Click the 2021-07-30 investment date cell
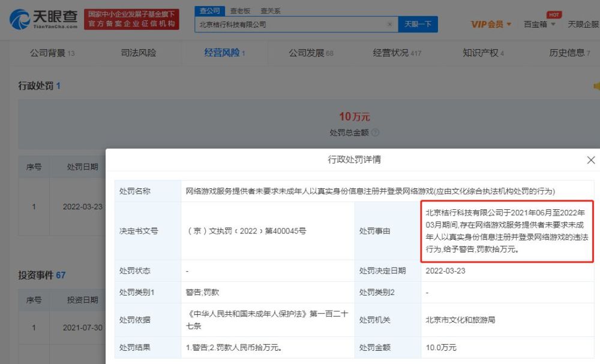 point(83,327)
